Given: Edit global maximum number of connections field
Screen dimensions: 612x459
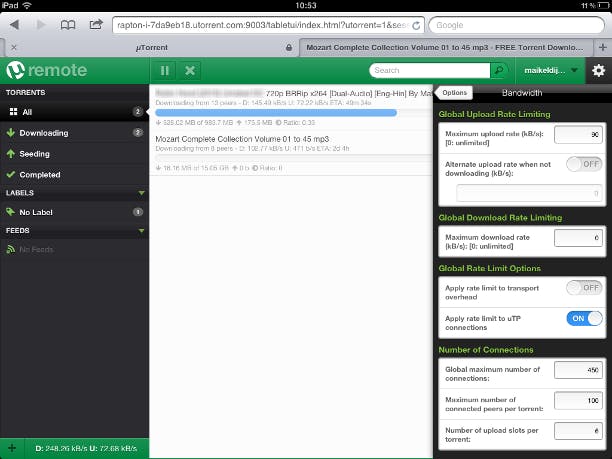Looking at the screenshot, I should pos(578,370).
